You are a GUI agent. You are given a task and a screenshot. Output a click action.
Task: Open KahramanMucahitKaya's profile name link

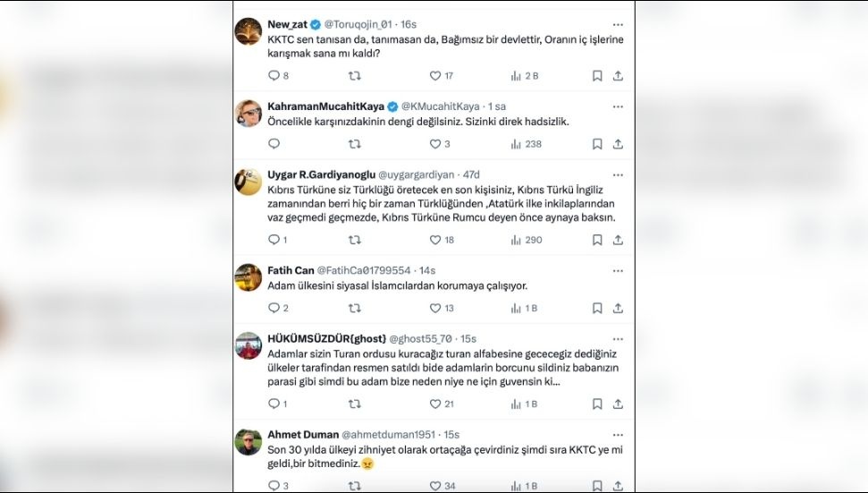324,106
